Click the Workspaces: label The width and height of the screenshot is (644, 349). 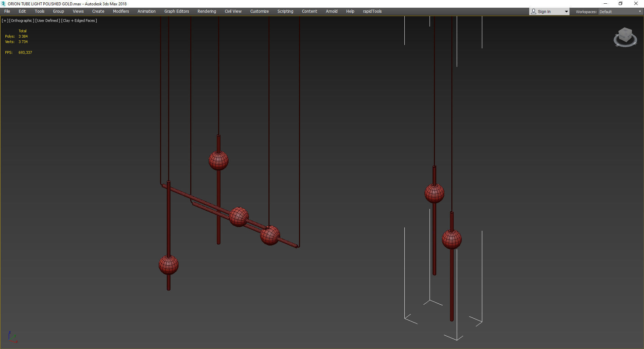pos(586,12)
